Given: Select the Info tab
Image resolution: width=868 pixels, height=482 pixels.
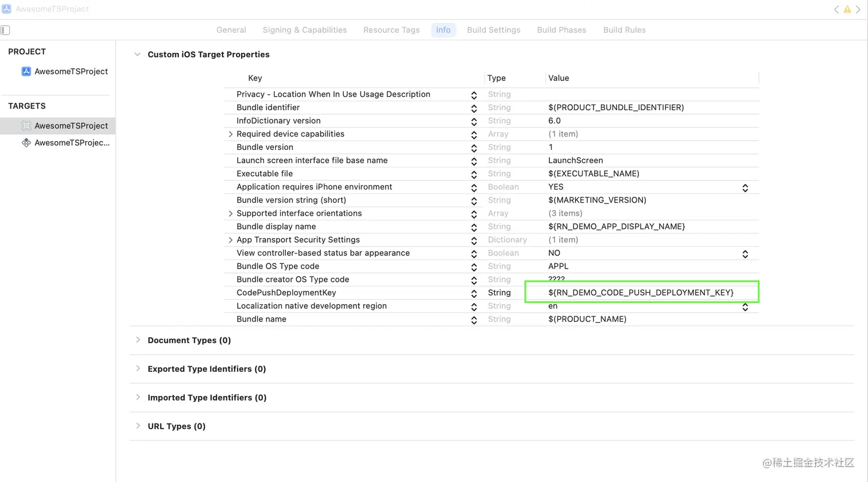Looking at the screenshot, I should click(x=443, y=30).
